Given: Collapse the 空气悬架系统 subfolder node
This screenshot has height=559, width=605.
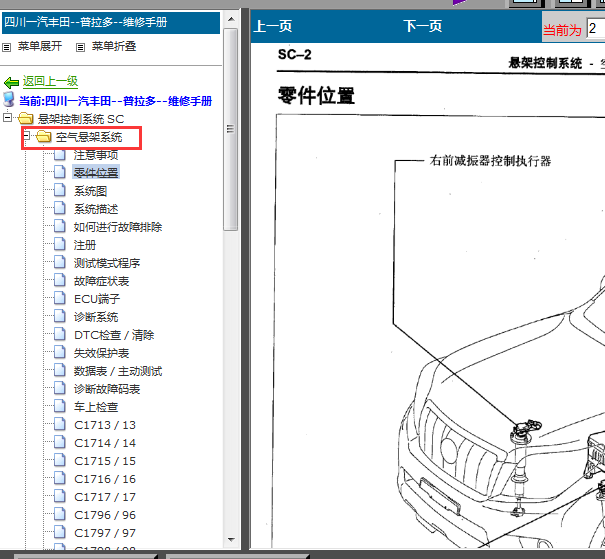Looking at the screenshot, I should point(27,135).
